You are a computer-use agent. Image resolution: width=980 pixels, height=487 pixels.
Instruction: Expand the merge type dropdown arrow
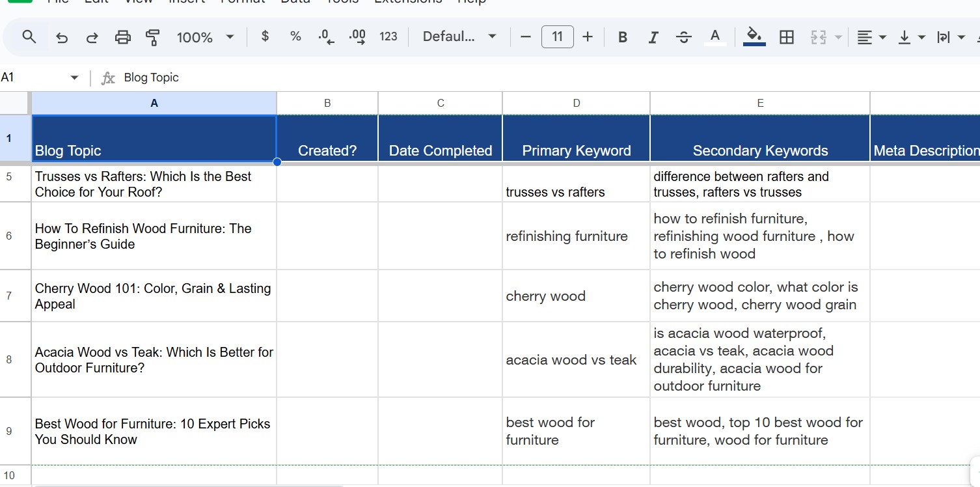coord(838,37)
